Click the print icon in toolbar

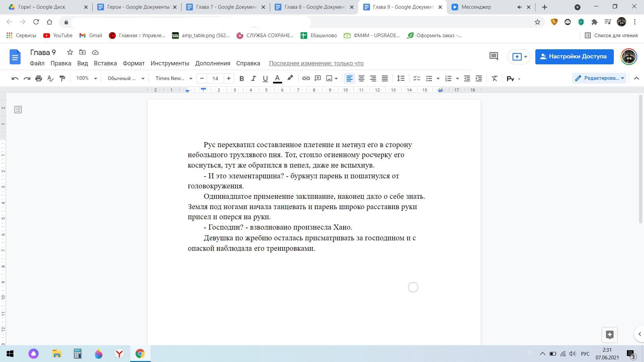pyautogui.click(x=39, y=78)
